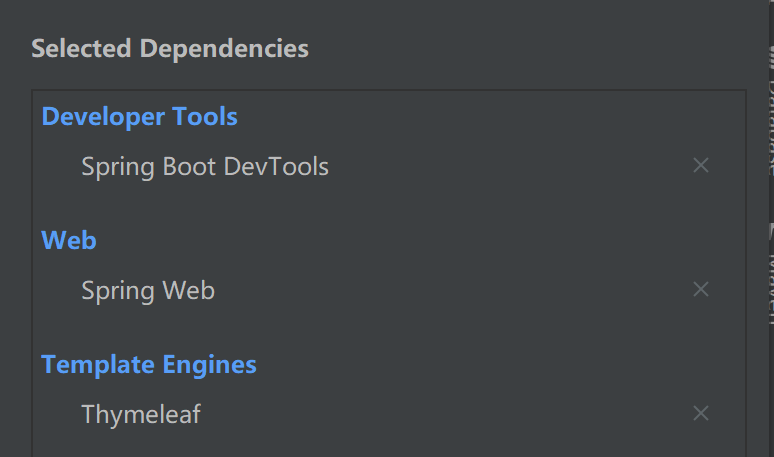Screen dimensions: 774x457
Task: Remove the Spring Web dependency
Action: click(x=700, y=289)
